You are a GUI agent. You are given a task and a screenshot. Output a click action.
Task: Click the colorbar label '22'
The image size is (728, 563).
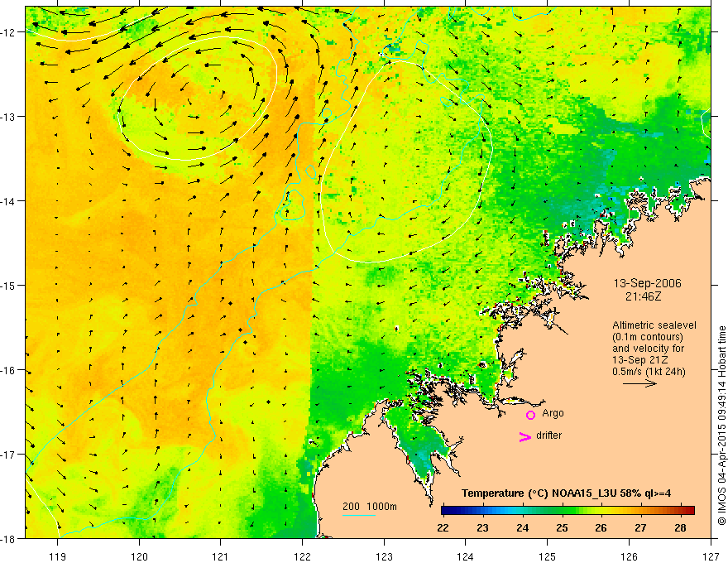[x=443, y=528]
